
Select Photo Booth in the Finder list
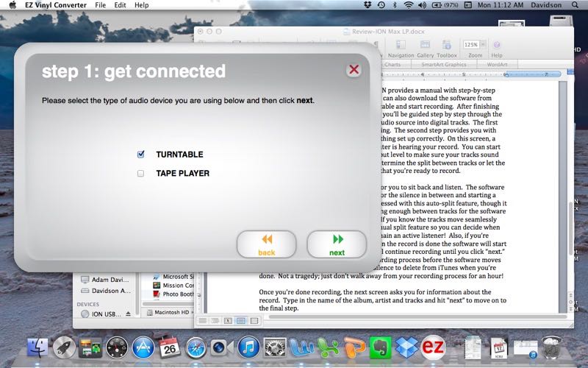(176, 294)
